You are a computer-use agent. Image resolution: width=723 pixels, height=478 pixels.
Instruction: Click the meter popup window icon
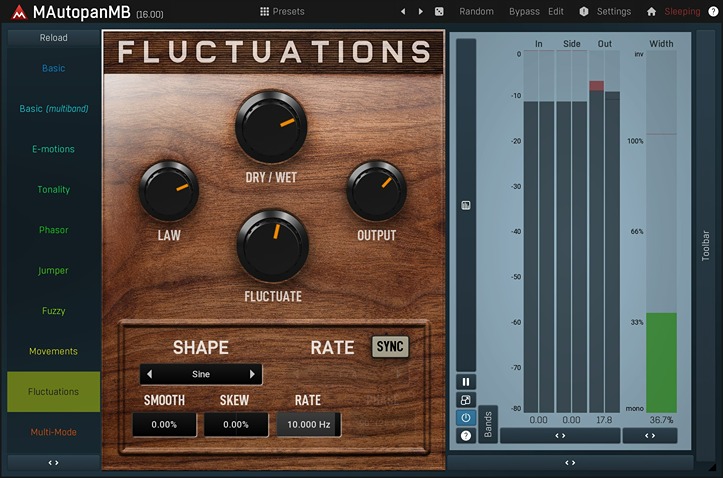tap(466, 400)
